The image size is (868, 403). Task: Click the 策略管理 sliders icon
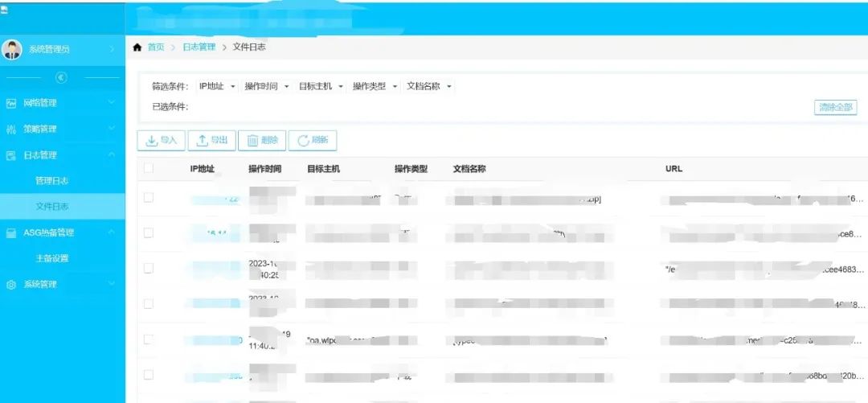coord(11,130)
